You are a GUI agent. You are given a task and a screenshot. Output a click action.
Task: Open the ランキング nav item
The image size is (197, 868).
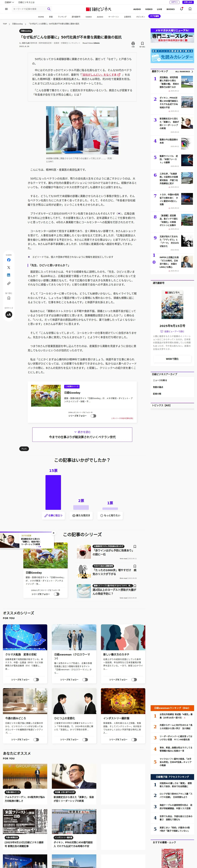(x=62, y=16)
